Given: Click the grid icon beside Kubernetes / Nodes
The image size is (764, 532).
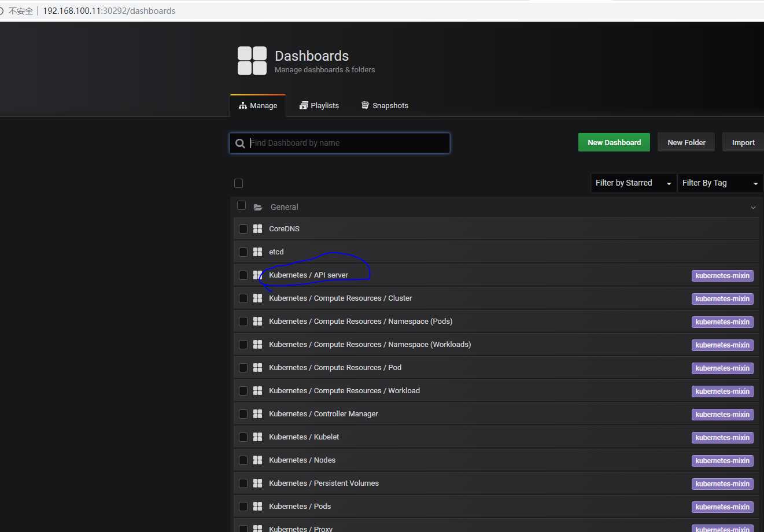Looking at the screenshot, I should coord(258,460).
